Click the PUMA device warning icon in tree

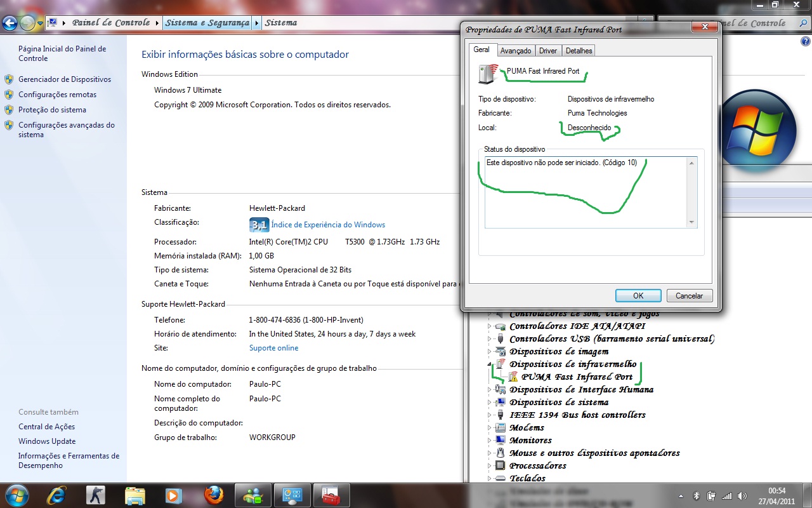(x=513, y=377)
